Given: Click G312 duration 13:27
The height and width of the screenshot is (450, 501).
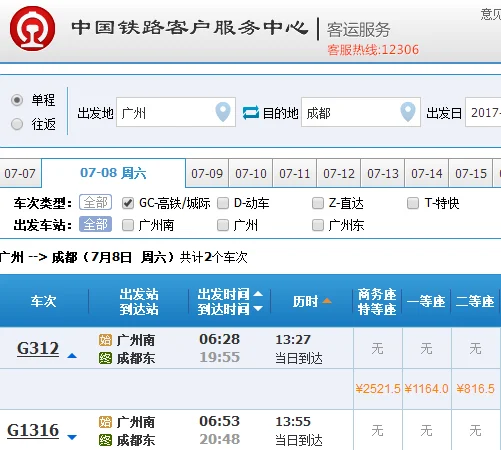Looking at the screenshot, I should [x=293, y=340].
